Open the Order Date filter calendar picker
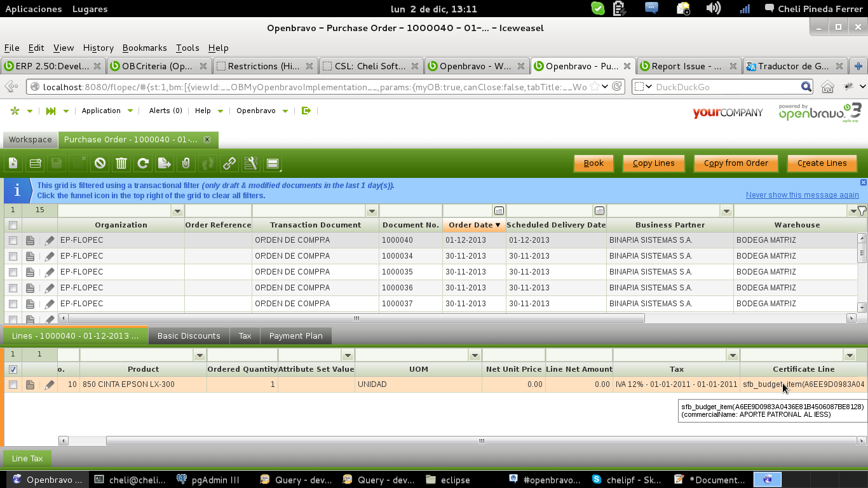Screen dimensions: 868x488 tap(499, 211)
